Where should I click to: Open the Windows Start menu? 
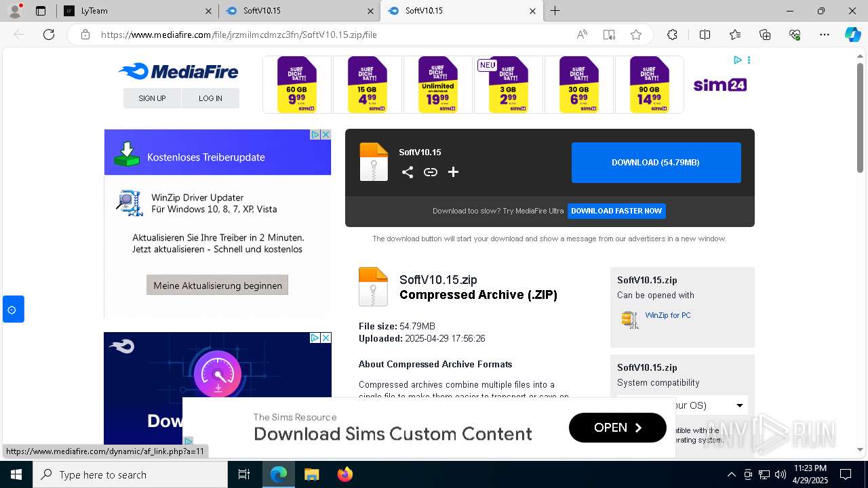(x=16, y=474)
